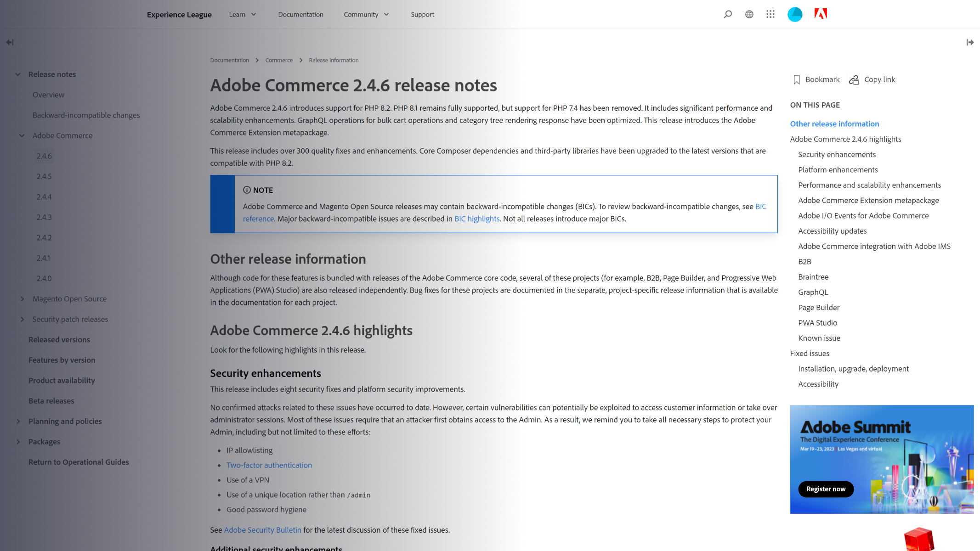The image size is (980, 551).
Task: Open the Adobe apps grid menu
Action: click(770, 14)
